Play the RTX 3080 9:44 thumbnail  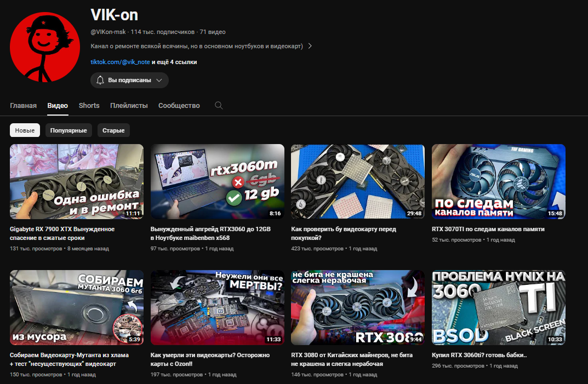point(358,307)
